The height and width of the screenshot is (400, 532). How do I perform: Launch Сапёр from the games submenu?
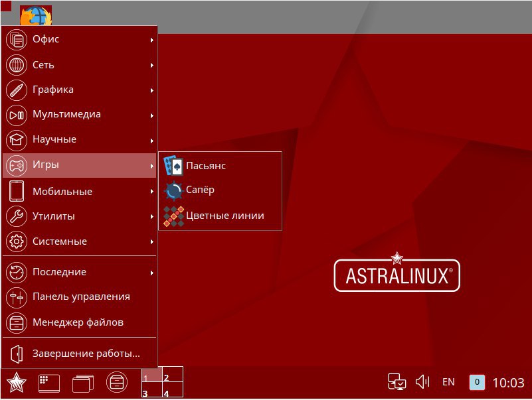(x=221, y=190)
